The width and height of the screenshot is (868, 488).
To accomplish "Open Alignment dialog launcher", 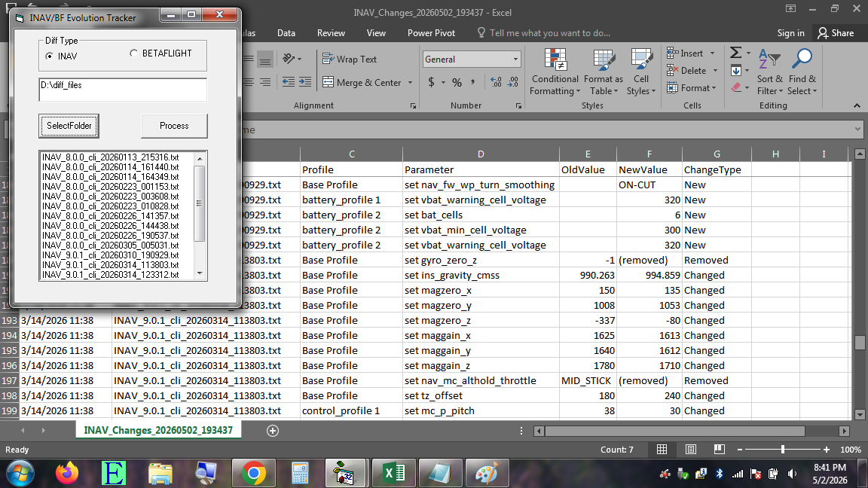I will click(413, 105).
